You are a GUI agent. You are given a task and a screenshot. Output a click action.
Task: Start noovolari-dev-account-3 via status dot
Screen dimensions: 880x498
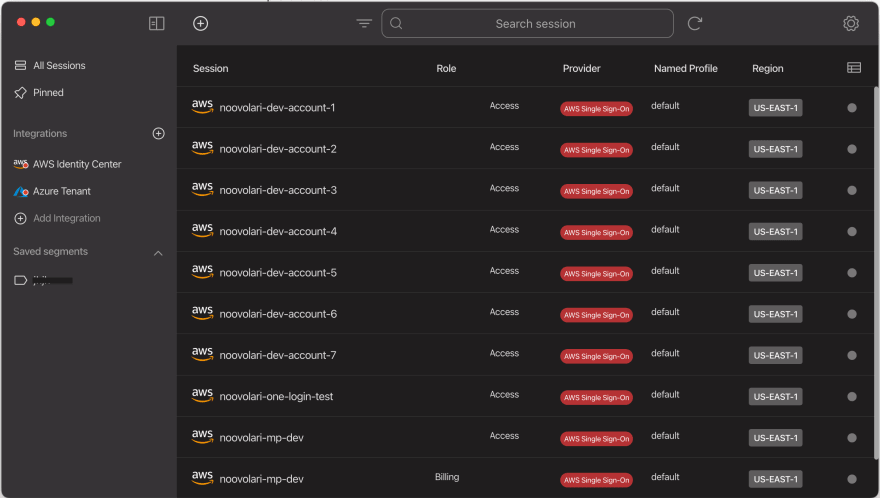pyautogui.click(x=851, y=190)
